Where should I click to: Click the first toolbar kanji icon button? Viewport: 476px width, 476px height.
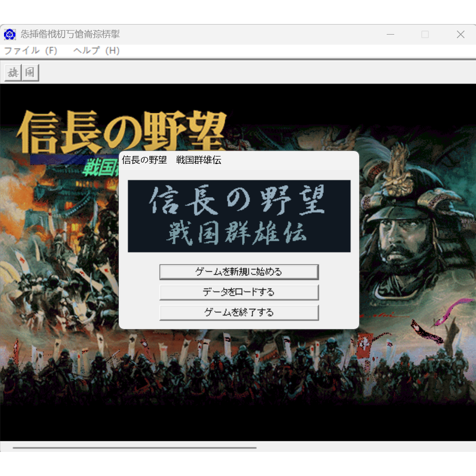click(13, 73)
